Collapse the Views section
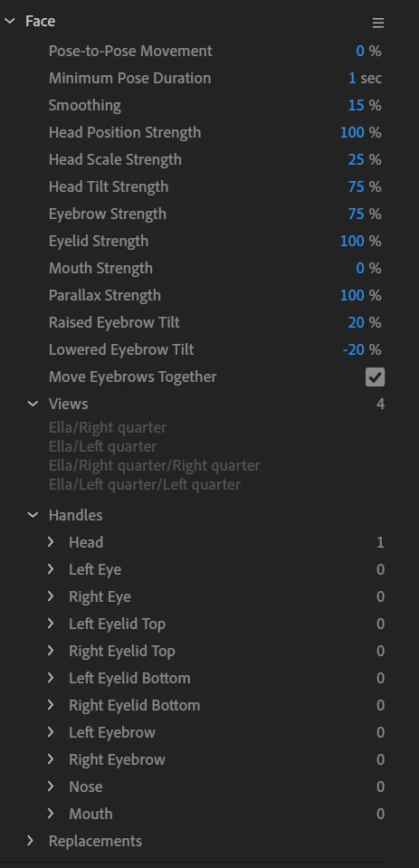Viewport: 419px width, 868px height. coord(33,404)
